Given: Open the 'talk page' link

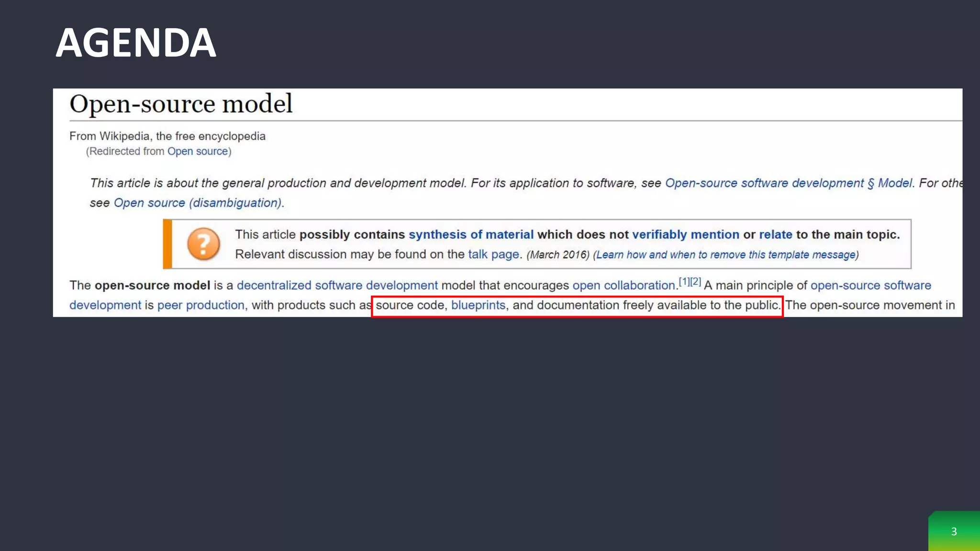Looking at the screenshot, I should click(x=493, y=254).
